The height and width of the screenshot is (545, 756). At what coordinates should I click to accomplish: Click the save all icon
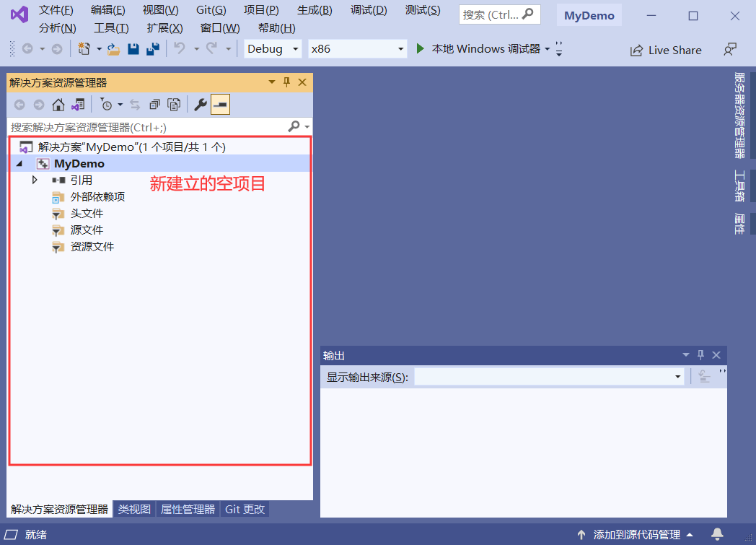(x=153, y=48)
